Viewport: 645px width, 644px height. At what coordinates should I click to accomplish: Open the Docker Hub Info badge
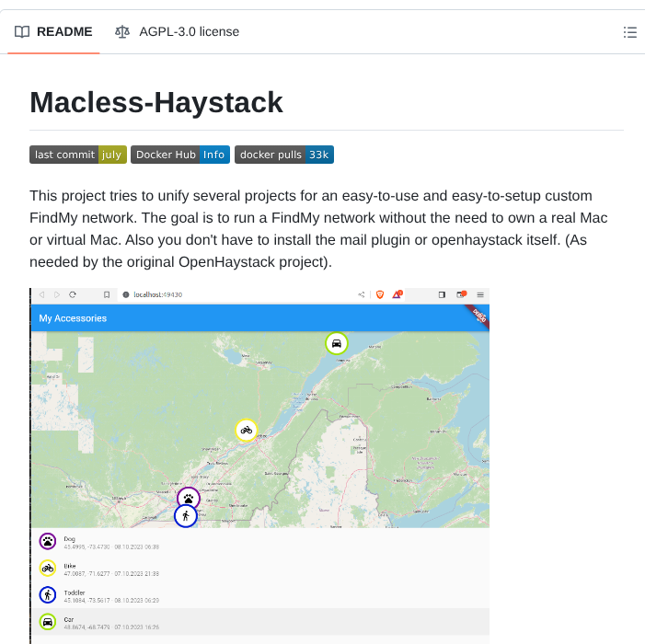[180, 155]
